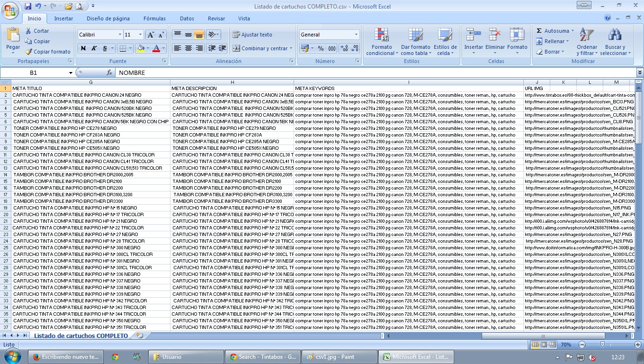The width and height of the screenshot is (644, 364).
Task: Click Insertar cells button
Action: [x=474, y=42]
